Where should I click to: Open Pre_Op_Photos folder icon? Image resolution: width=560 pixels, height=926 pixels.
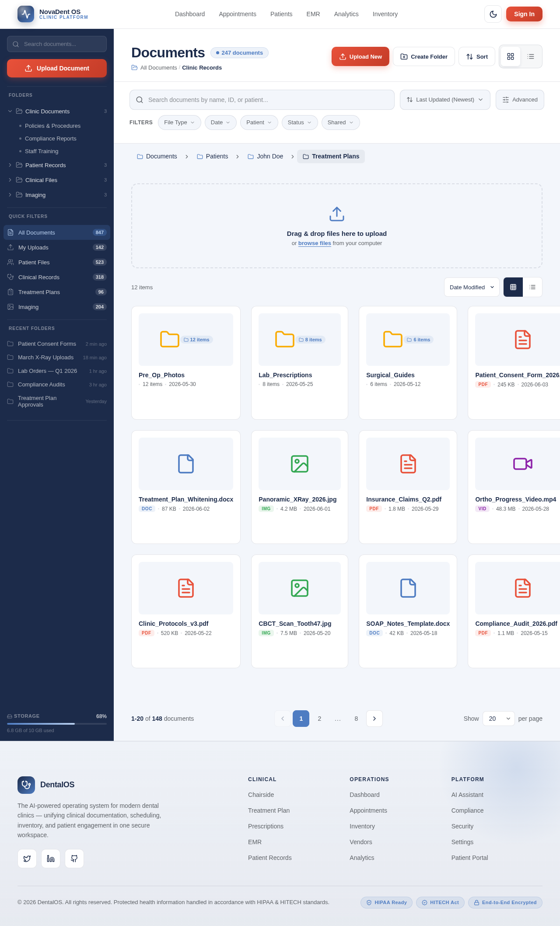click(x=170, y=339)
